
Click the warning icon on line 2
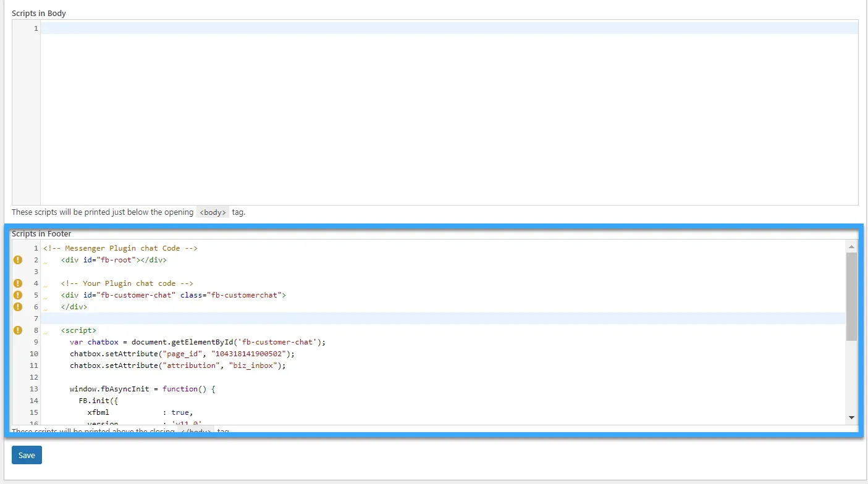(18, 260)
